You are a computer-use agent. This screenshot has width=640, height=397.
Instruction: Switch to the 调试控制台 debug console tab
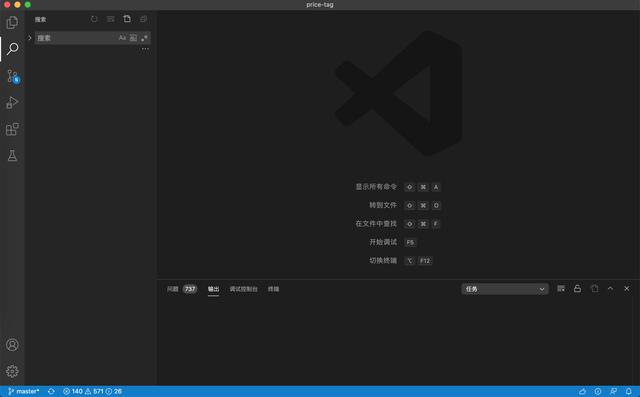click(x=244, y=289)
